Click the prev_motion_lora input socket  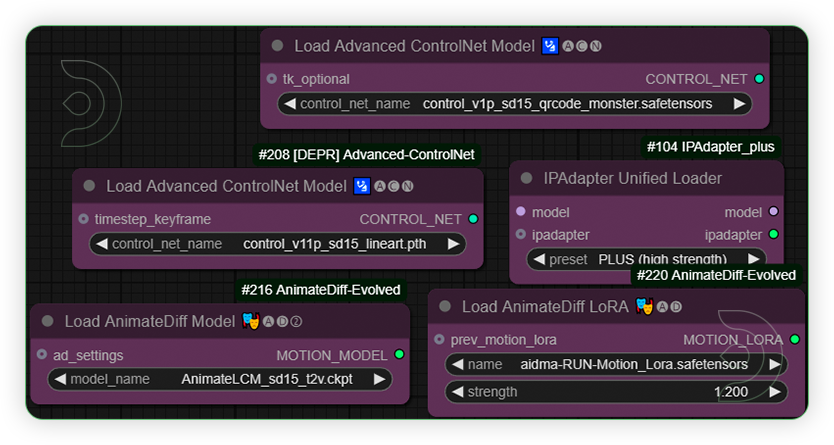click(439, 339)
